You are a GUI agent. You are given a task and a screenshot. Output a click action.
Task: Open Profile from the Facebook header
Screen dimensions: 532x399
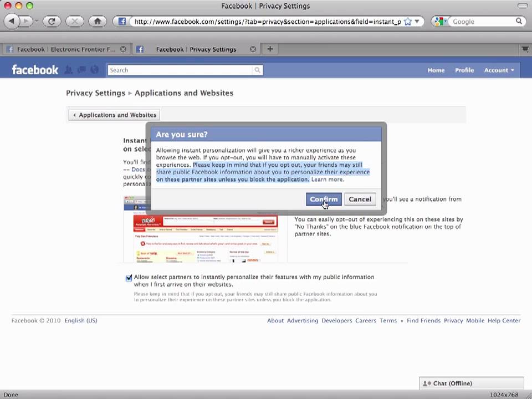tap(464, 70)
